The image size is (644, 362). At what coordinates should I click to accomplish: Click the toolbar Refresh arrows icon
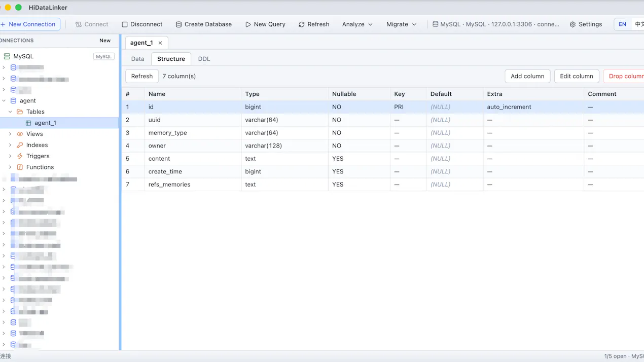pos(302,24)
